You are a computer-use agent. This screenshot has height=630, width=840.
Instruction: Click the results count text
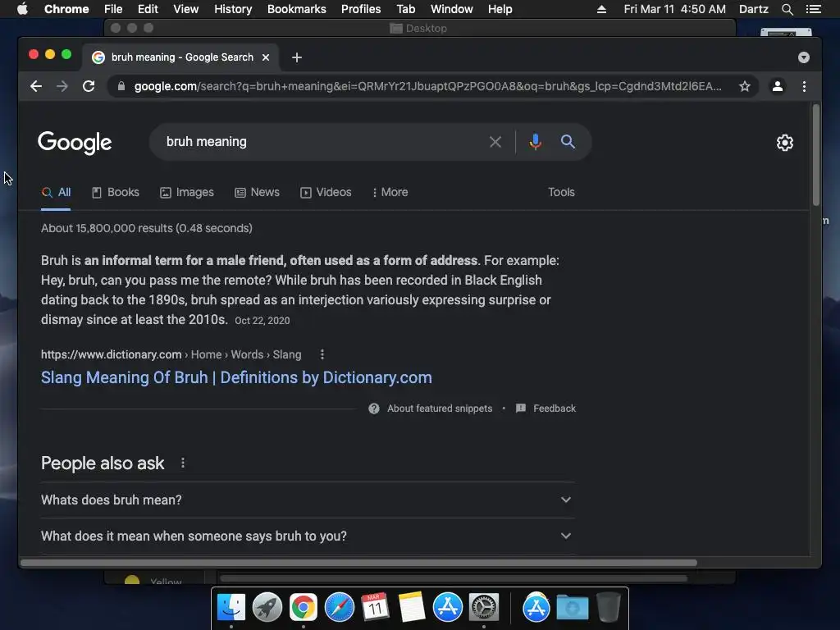(x=147, y=228)
